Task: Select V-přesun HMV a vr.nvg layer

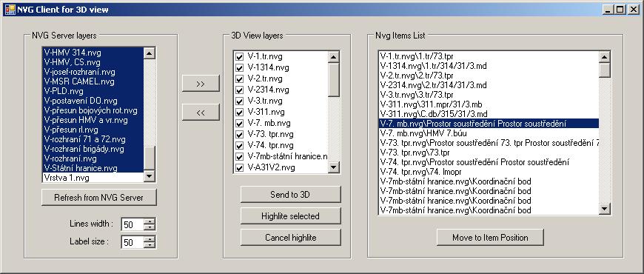Action: pos(93,120)
